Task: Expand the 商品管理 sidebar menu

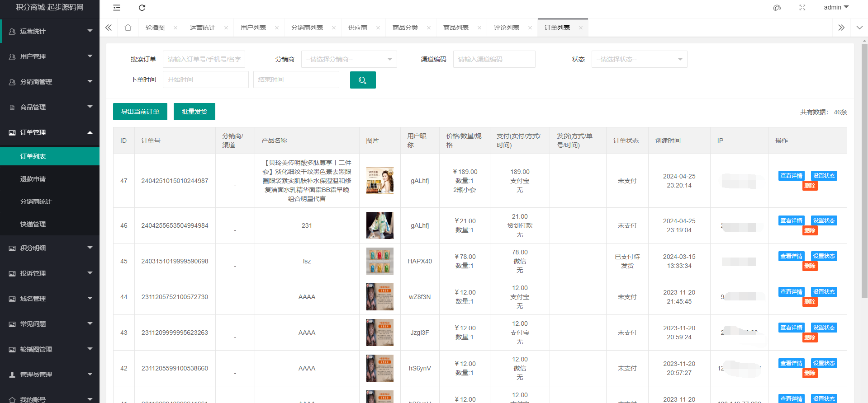Action: (50, 107)
